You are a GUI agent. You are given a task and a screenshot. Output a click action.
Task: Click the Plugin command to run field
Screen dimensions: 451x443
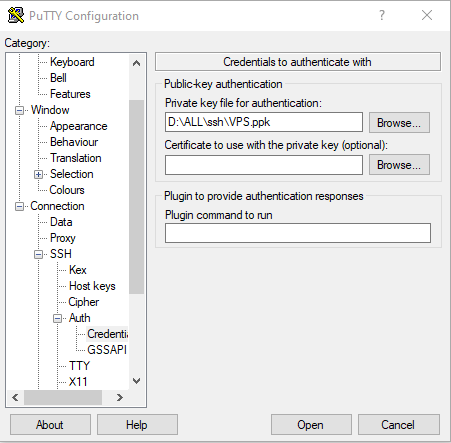point(298,233)
